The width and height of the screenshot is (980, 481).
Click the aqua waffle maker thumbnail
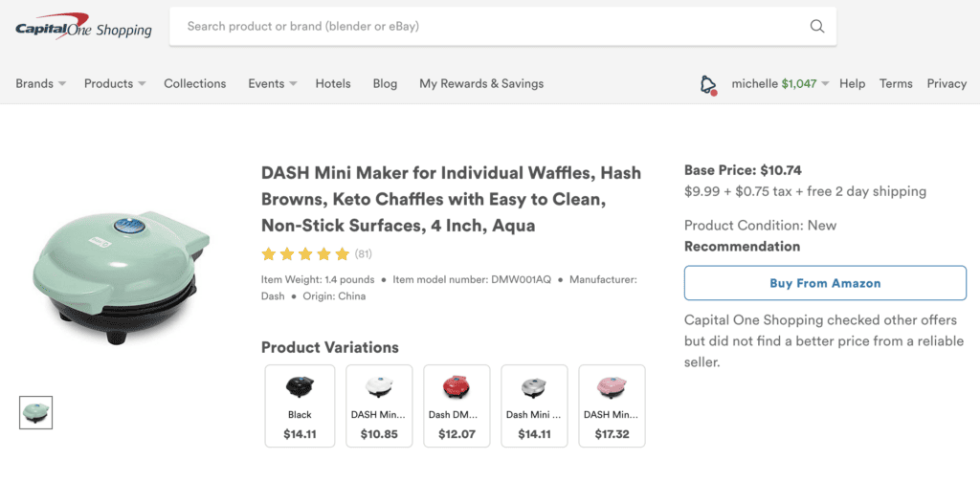[x=36, y=412]
